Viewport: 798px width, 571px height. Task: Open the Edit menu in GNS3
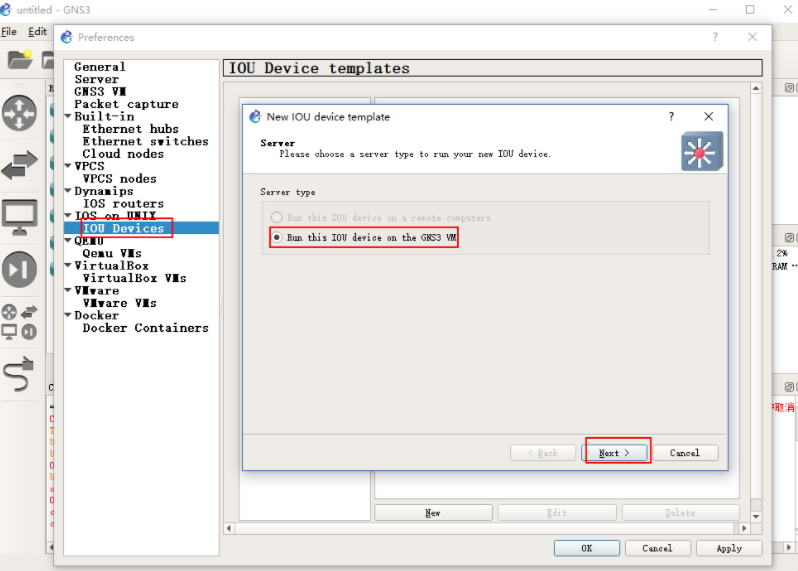coord(38,32)
